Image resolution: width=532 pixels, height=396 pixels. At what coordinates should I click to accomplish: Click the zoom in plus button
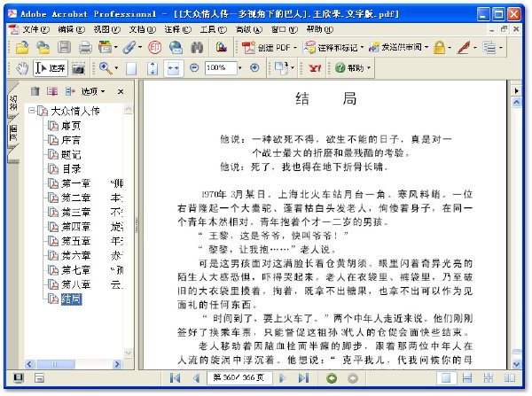point(254,68)
